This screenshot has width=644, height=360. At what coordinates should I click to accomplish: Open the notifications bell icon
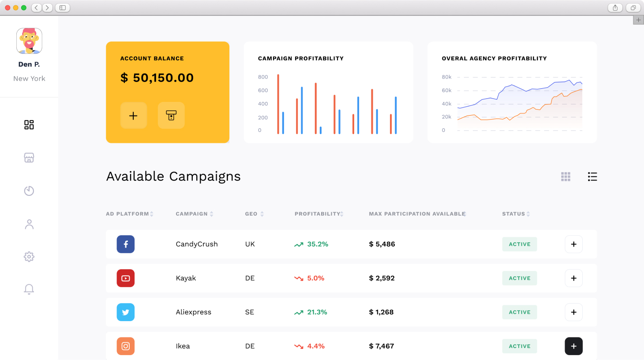tap(29, 289)
